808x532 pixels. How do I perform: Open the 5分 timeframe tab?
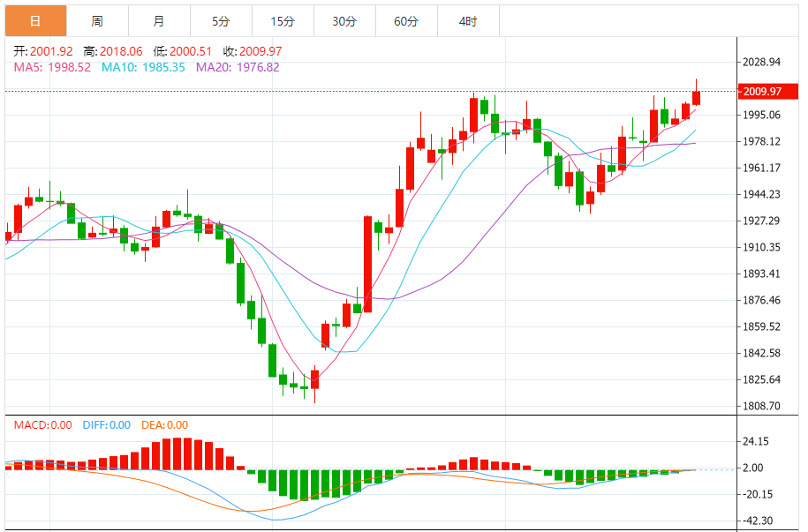pyautogui.click(x=221, y=21)
